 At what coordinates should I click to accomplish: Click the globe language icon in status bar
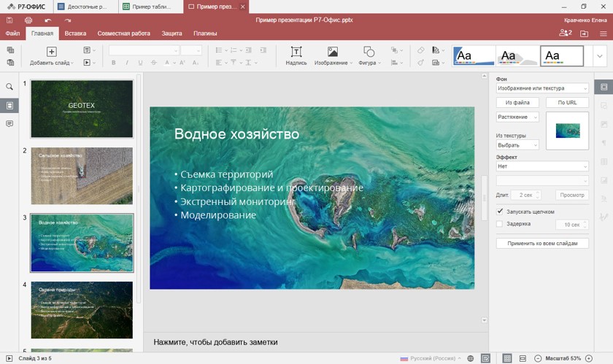click(x=471, y=358)
